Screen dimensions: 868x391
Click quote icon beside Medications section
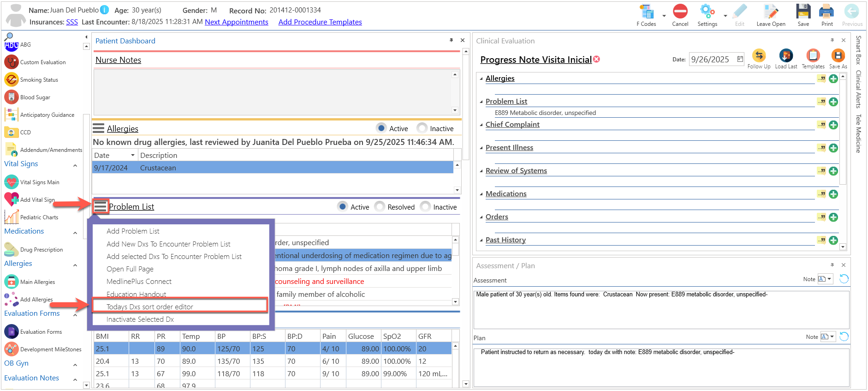(821, 194)
